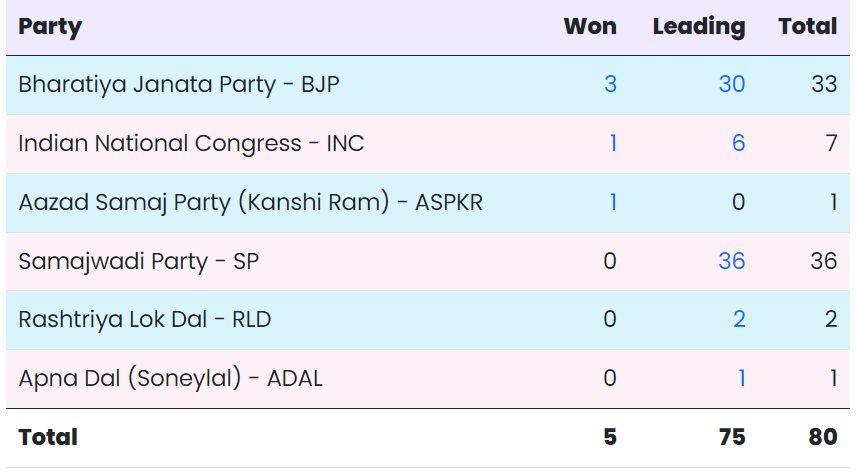Click the grand total value 80
The image size is (856, 472).
tap(822, 437)
